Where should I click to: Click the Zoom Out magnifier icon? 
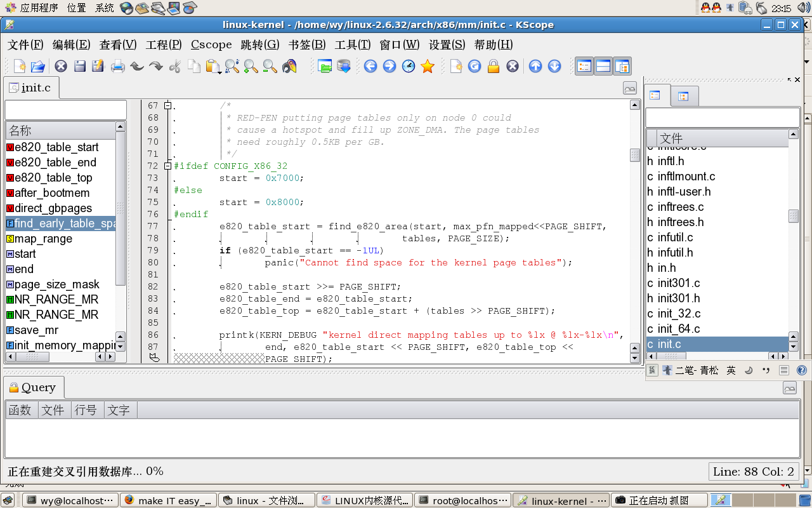(270, 66)
